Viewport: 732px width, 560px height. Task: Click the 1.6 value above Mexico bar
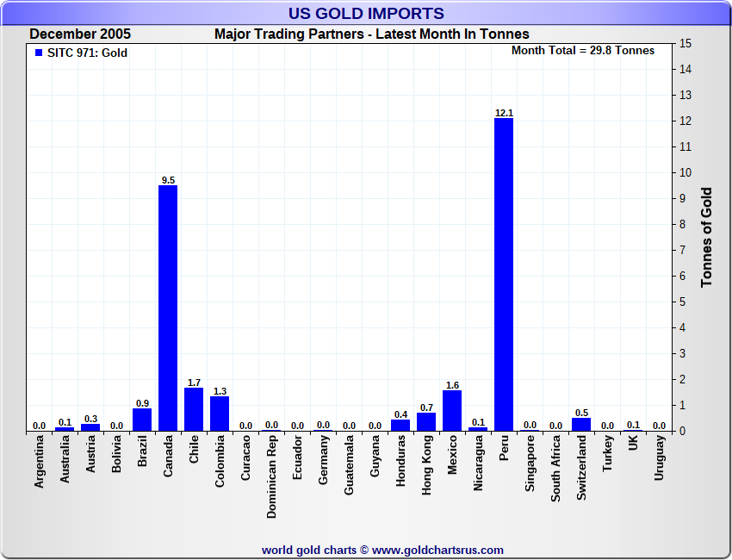[x=452, y=385]
